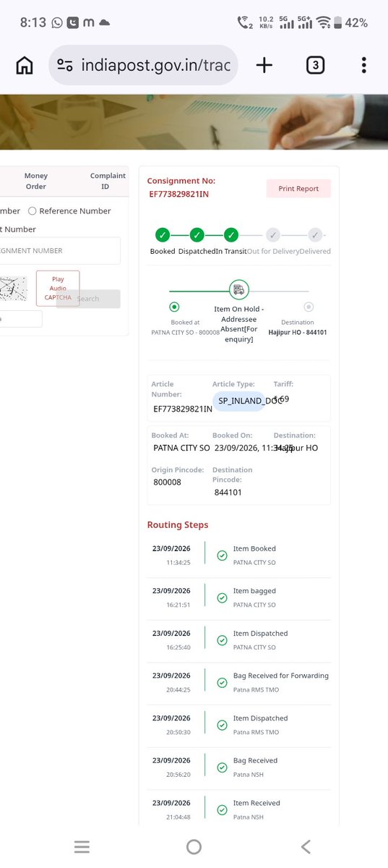The width and height of the screenshot is (388, 868).
Task: Tap the Consignment Number input field
Action: coord(60,251)
